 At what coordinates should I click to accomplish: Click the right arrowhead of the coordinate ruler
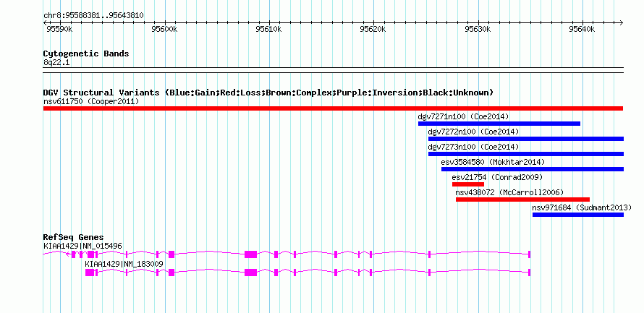[621, 22]
